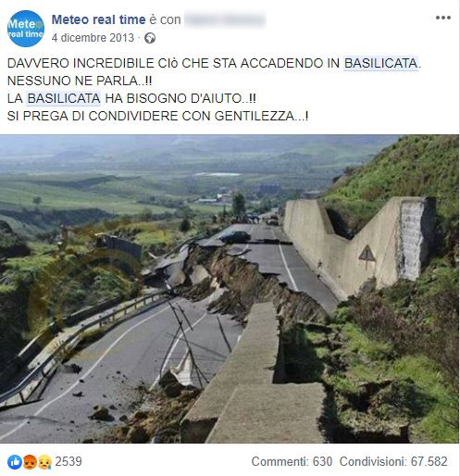Click the second BASILICATA tag link
The height and width of the screenshot is (476, 460).
64,98
